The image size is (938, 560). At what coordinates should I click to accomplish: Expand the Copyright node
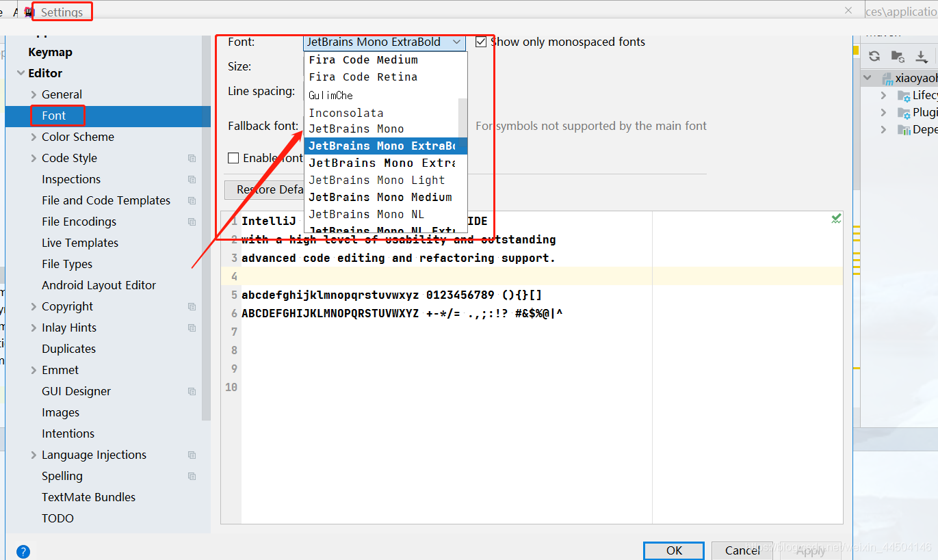[34, 306]
